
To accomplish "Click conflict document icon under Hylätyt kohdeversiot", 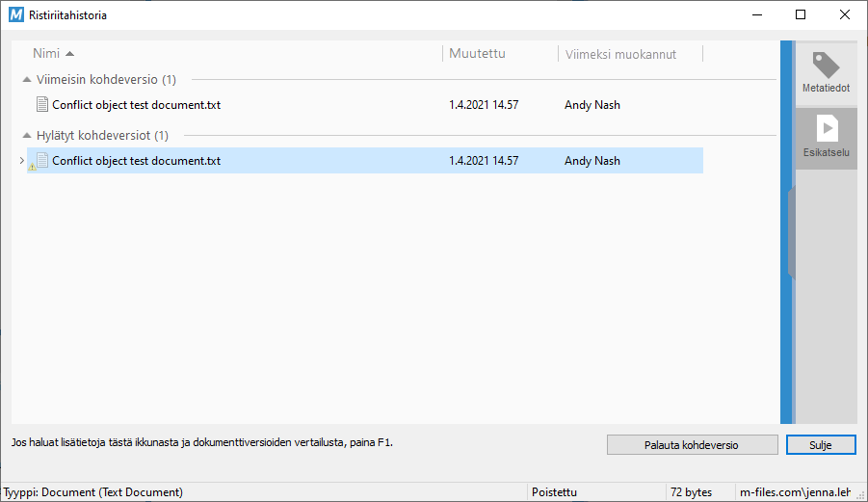I will [41, 161].
